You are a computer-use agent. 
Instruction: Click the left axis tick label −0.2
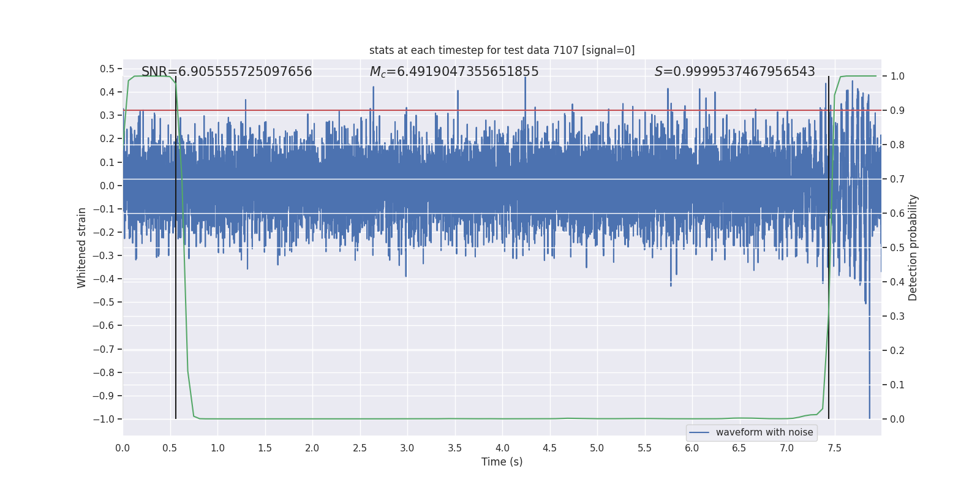pyautogui.click(x=104, y=232)
